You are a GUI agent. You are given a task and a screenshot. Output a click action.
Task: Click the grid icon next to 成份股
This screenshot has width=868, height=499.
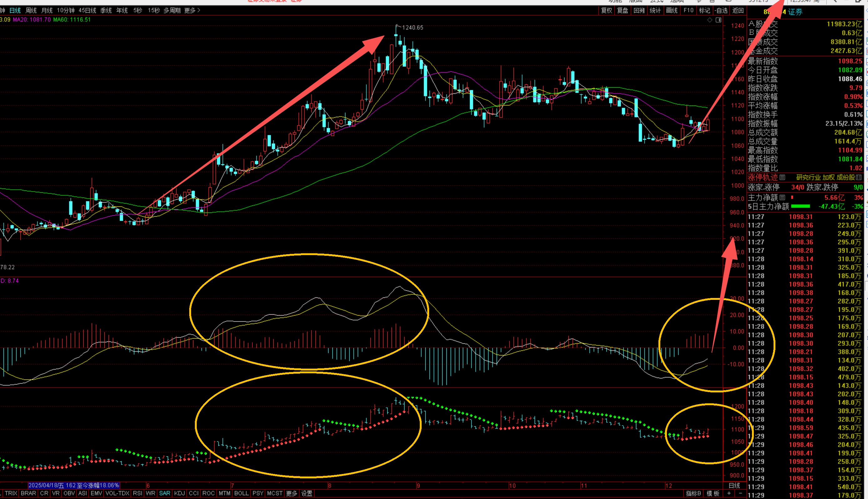859,177
